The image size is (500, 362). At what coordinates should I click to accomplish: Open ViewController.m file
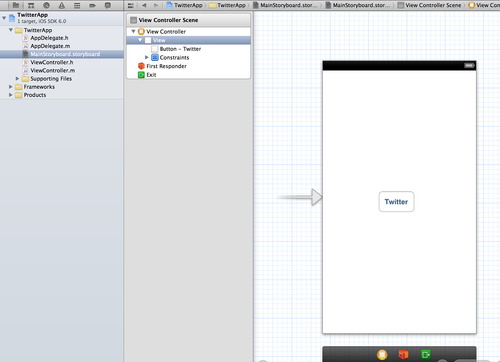click(x=53, y=70)
